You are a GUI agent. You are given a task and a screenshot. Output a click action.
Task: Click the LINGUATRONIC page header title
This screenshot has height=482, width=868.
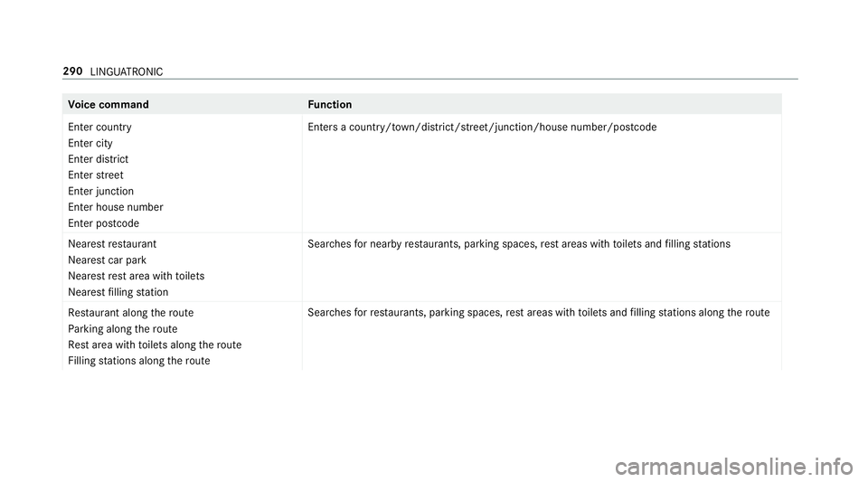point(127,71)
